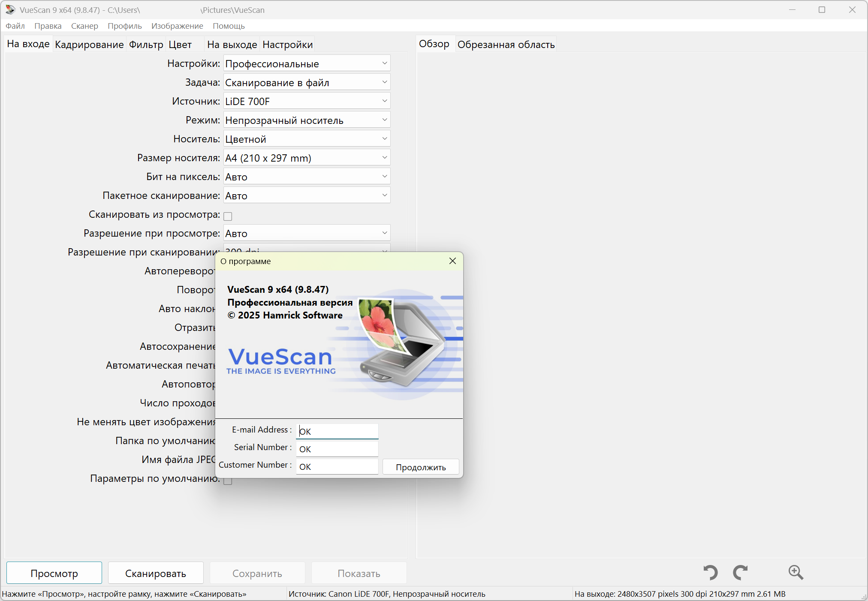Click the Сканировать button
The width and height of the screenshot is (868, 601).
click(156, 573)
